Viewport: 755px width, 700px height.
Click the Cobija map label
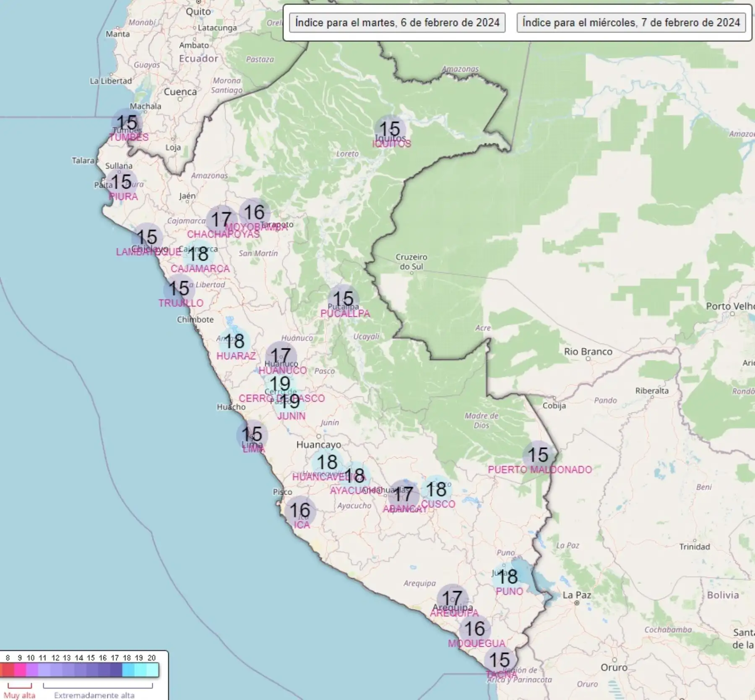(x=554, y=406)
